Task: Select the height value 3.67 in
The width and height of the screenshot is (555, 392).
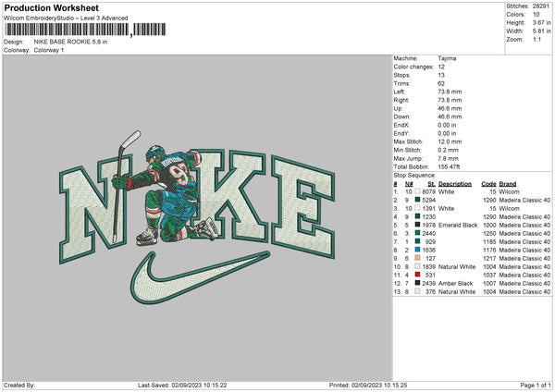Action: (541, 22)
